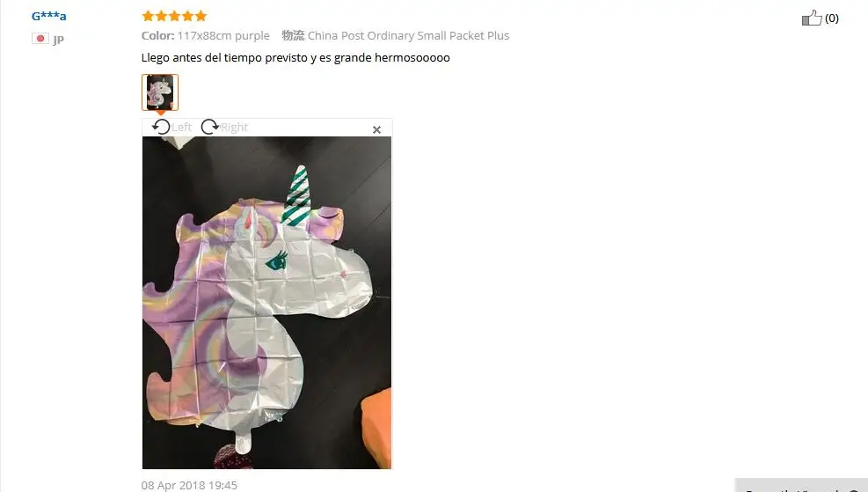Rotate the photo left with the counterclockwise arrow
The height and width of the screenshot is (492, 868).
tap(161, 127)
